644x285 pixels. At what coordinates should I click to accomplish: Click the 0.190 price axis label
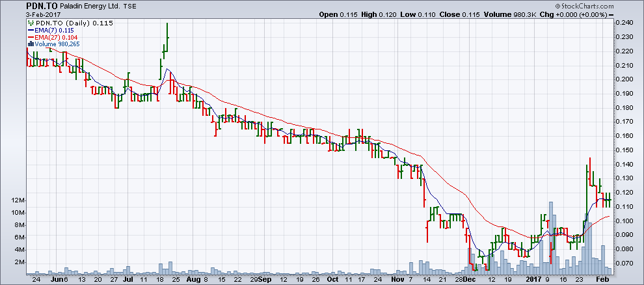click(626, 94)
